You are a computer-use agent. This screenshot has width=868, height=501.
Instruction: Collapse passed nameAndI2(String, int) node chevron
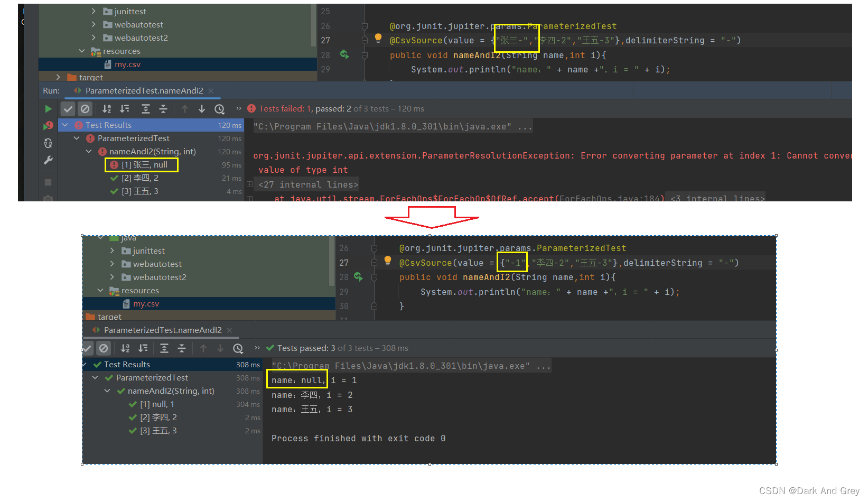pyautogui.click(x=107, y=391)
